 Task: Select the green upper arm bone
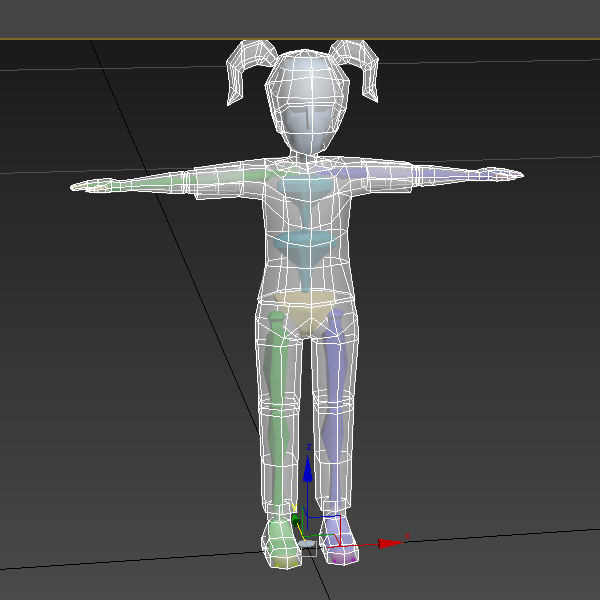[230, 177]
